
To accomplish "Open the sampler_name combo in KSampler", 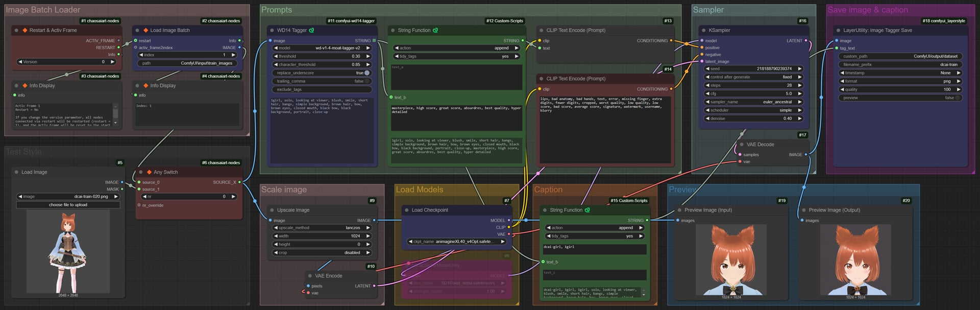I will click(754, 102).
